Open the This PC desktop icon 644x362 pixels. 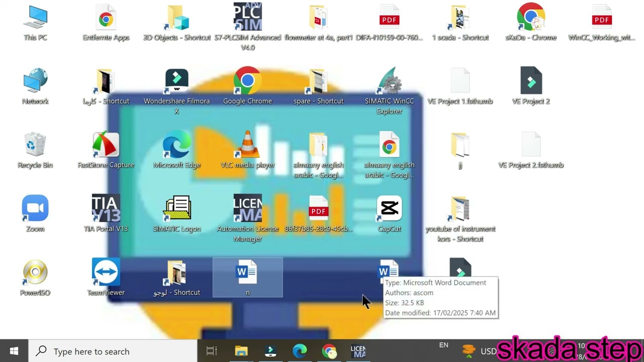point(35,23)
